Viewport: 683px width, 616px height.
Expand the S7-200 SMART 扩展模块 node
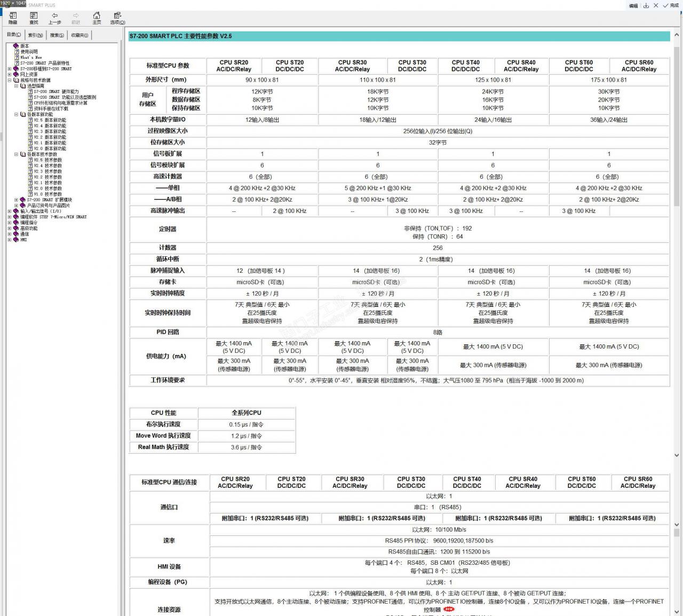[x=16, y=200]
